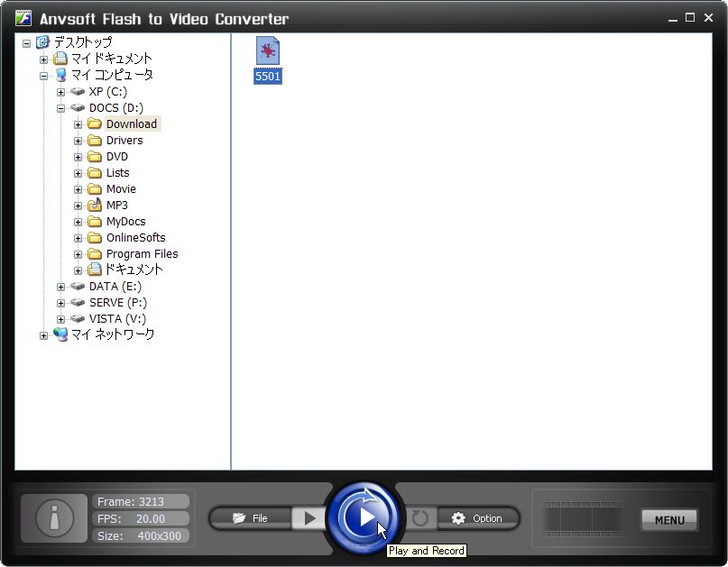728x567 pixels.
Task: Click the XP (C:) disk drive icon
Action: 78,91
